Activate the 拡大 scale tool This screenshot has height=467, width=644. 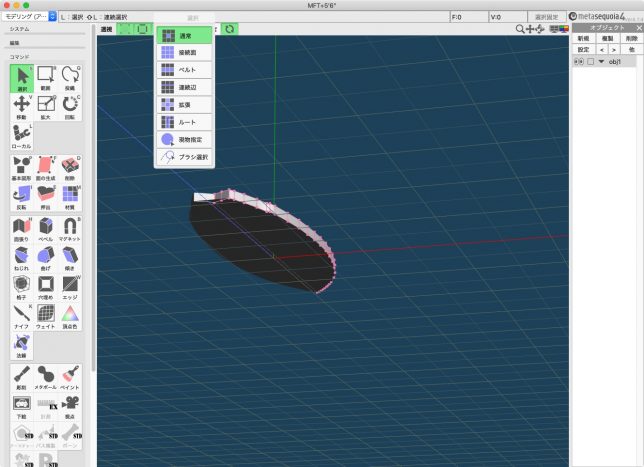click(x=46, y=107)
